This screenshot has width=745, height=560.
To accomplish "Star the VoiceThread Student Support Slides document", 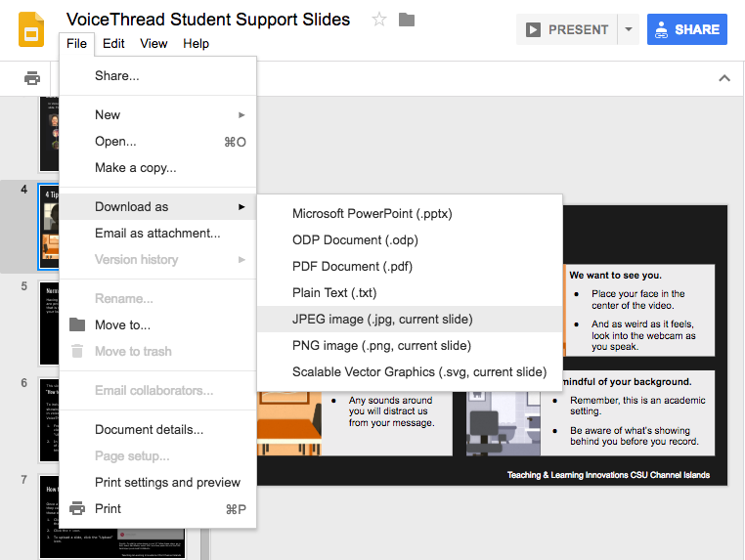I will (379, 20).
